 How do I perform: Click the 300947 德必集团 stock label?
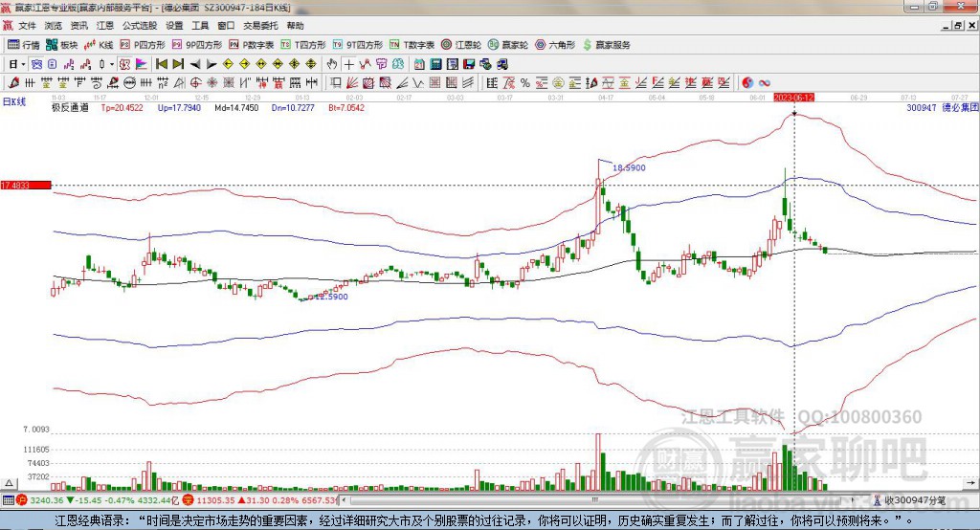pos(943,107)
